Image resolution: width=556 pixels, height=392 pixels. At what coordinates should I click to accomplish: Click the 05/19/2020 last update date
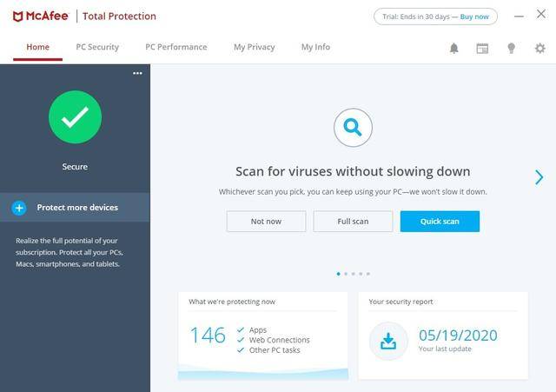(x=458, y=336)
